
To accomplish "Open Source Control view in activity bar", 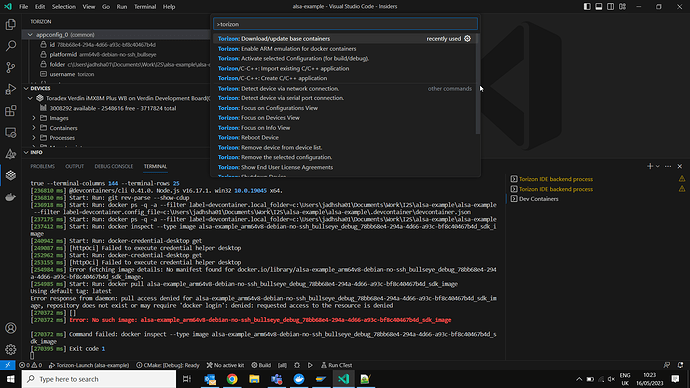I will (11, 67).
